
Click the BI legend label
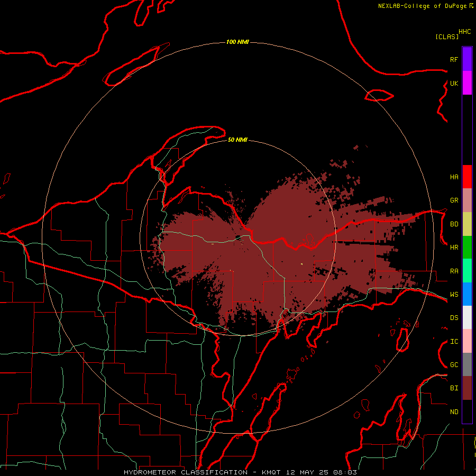pyautogui.click(x=454, y=388)
